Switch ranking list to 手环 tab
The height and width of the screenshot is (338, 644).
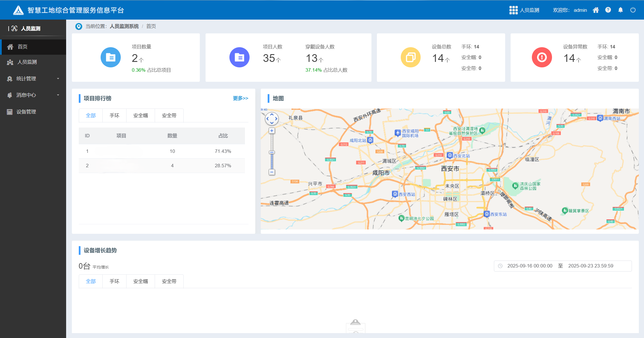[x=114, y=115]
